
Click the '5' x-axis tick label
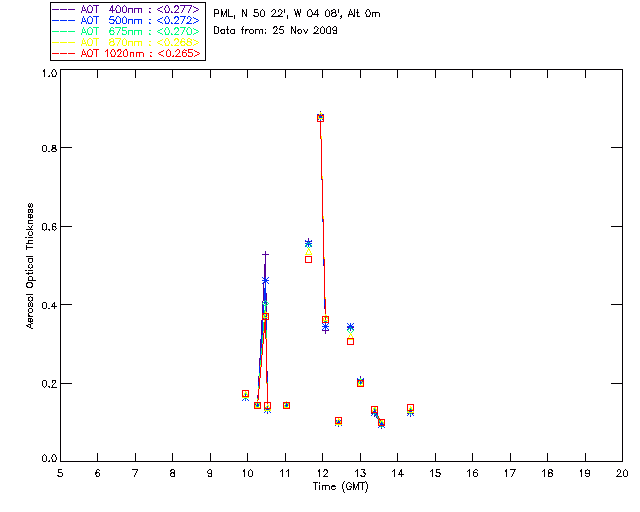pos(60,473)
